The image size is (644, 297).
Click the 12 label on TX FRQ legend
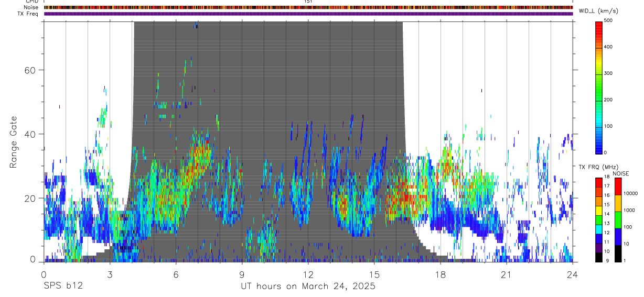pos(606,233)
